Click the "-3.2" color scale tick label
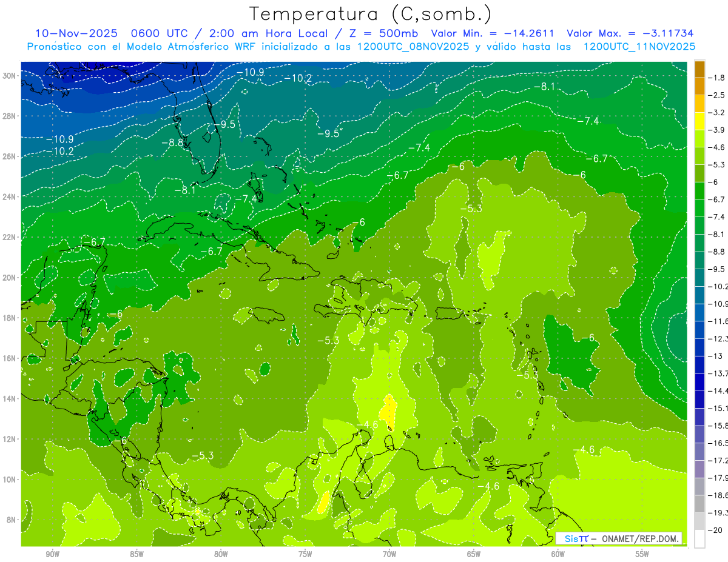 [x=716, y=113]
